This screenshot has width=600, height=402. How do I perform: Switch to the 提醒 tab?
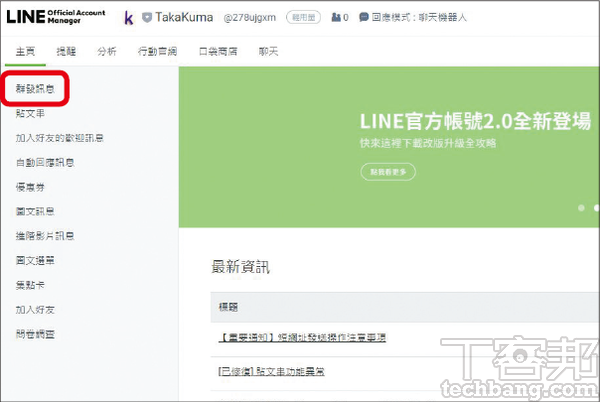pos(66,51)
